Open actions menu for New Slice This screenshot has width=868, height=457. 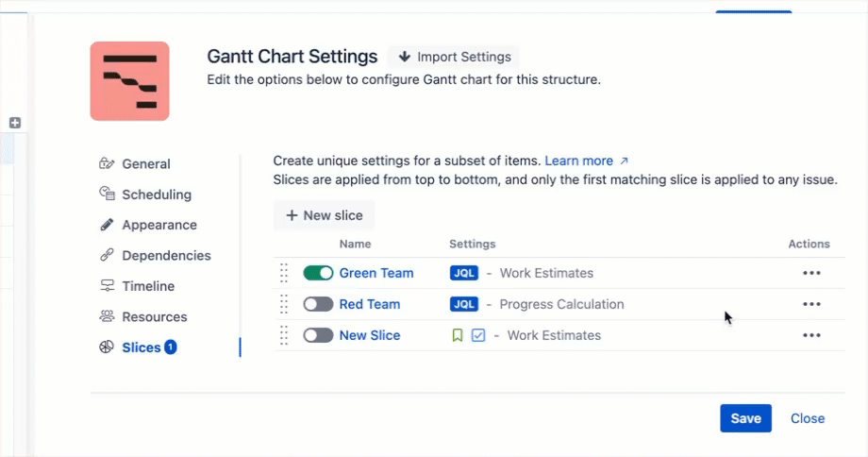point(810,335)
